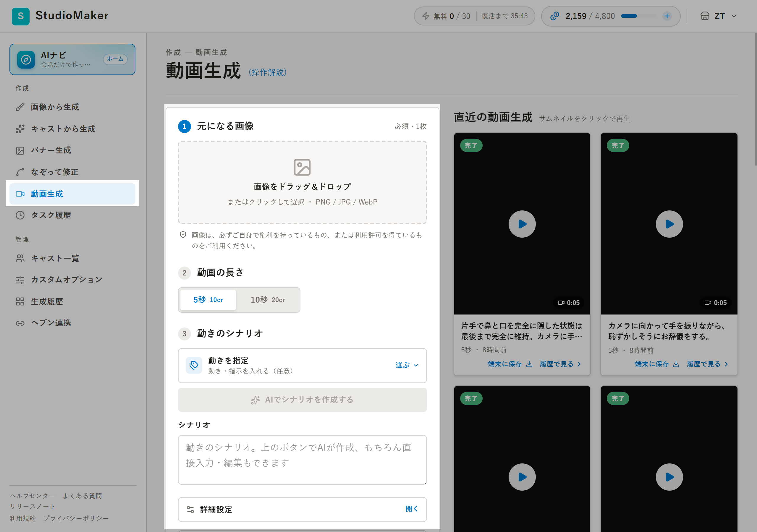Open the ZT account dropdown
Image resolution: width=757 pixels, height=532 pixels.
coord(719,16)
